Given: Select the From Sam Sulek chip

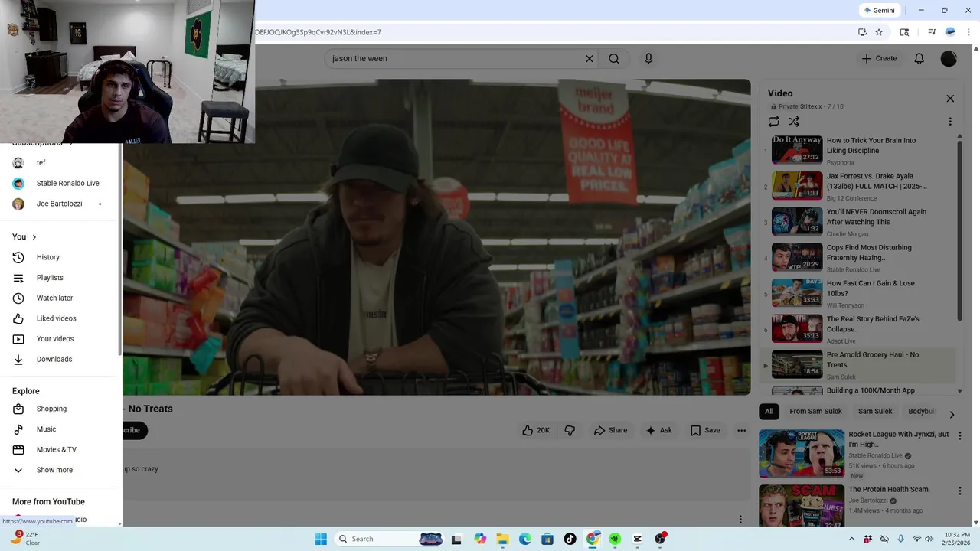Looking at the screenshot, I should pyautogui.click(x=815, y=412).
